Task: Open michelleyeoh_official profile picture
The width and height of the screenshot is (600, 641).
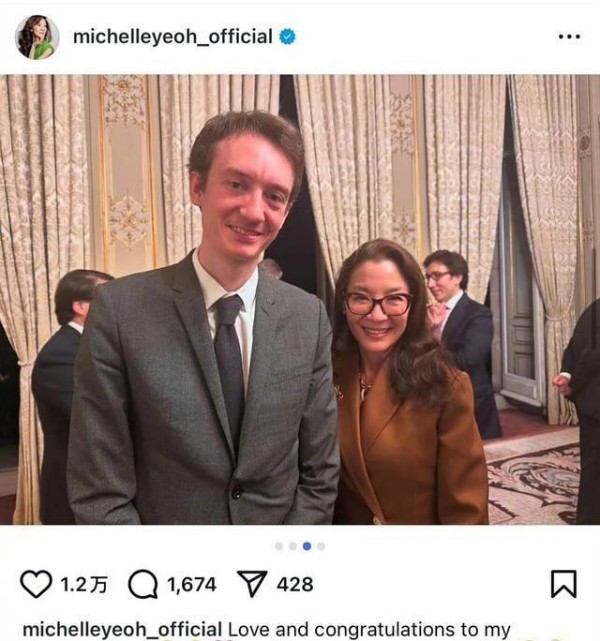Action: pos(37,37)
